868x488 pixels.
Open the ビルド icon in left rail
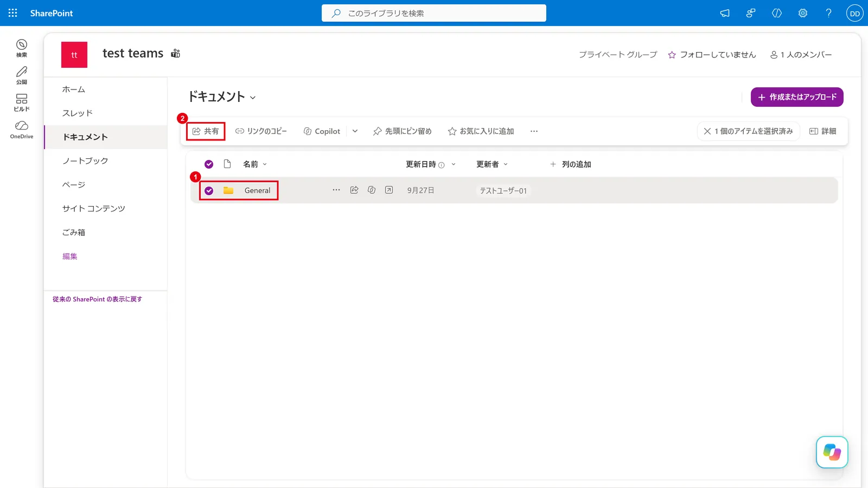click(22, 102)
